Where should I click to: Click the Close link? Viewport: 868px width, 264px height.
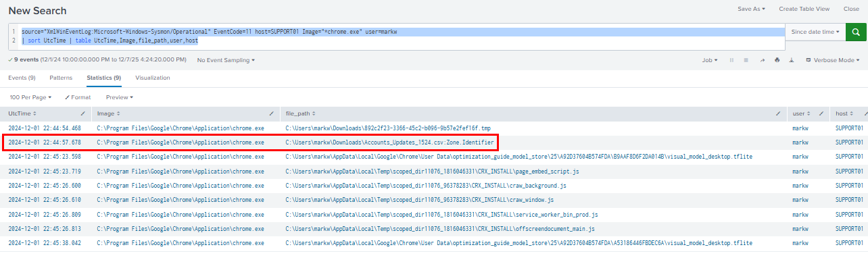point(851,9)
